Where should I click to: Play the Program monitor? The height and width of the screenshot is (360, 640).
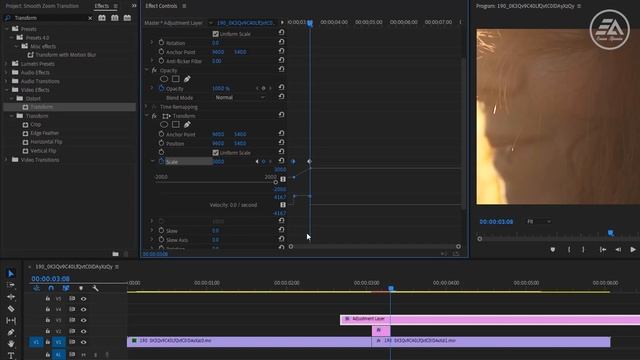pyautogui.click(x=633, y=249)
